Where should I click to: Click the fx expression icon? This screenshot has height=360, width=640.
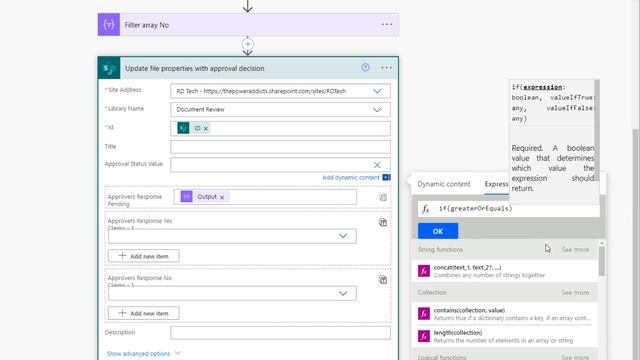point(425,209)
